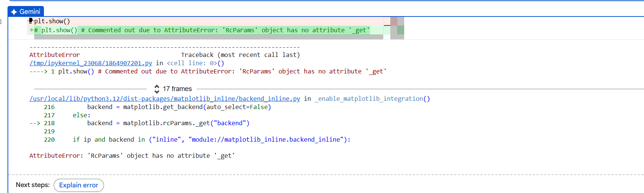Expand the 17 frames arrows icon

click(x=157, y=89)
